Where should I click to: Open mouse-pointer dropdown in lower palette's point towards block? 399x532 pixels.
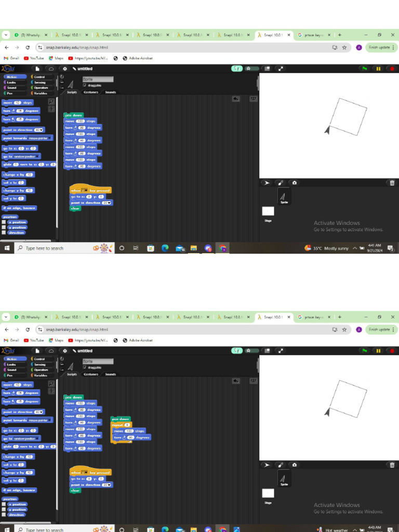coord(50,420)
